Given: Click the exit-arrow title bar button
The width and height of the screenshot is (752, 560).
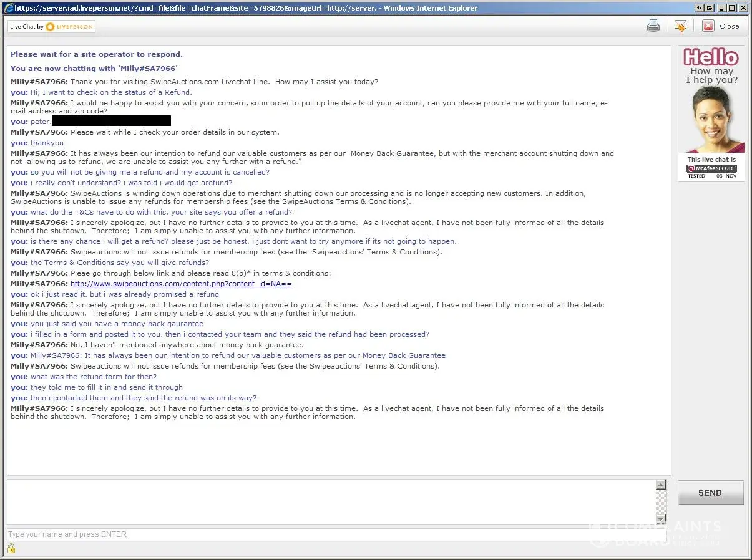Looking at the screenshot, I should (x=710, y=8).
